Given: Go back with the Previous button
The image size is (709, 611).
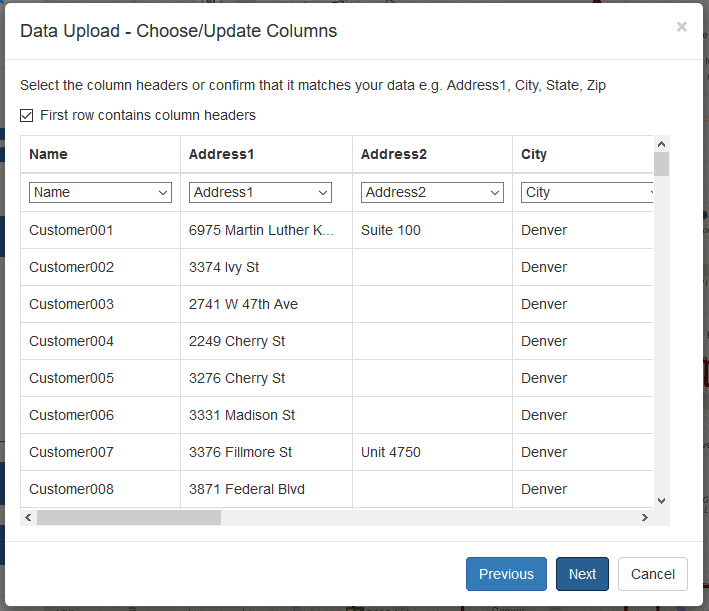Looking at the screenshot, I should tap(506, 574).
